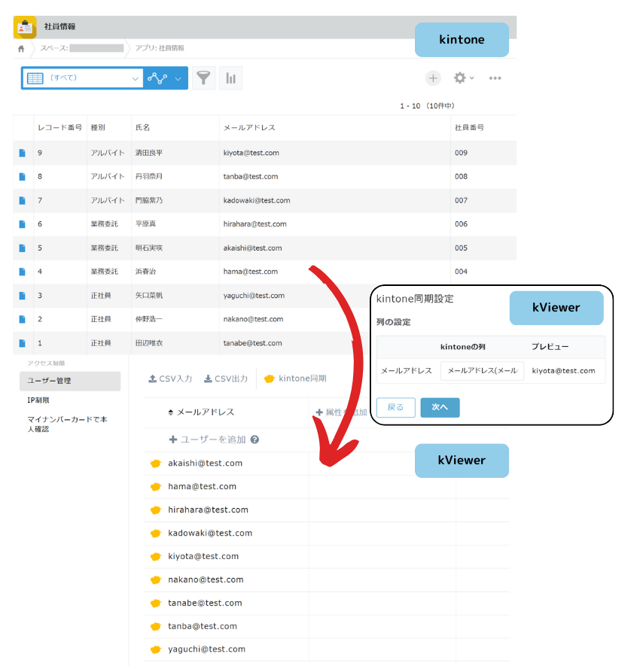Add a new record with plus icon

point(433,78)
